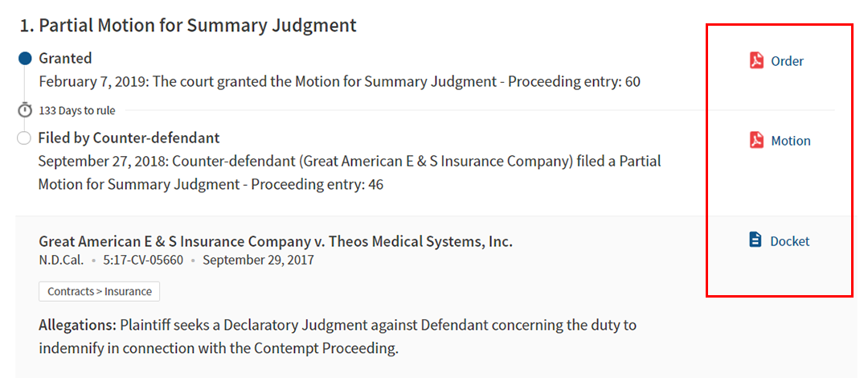Click the Allegations summary paragraph
Screen dimensions: 868x378
[338, 336]
